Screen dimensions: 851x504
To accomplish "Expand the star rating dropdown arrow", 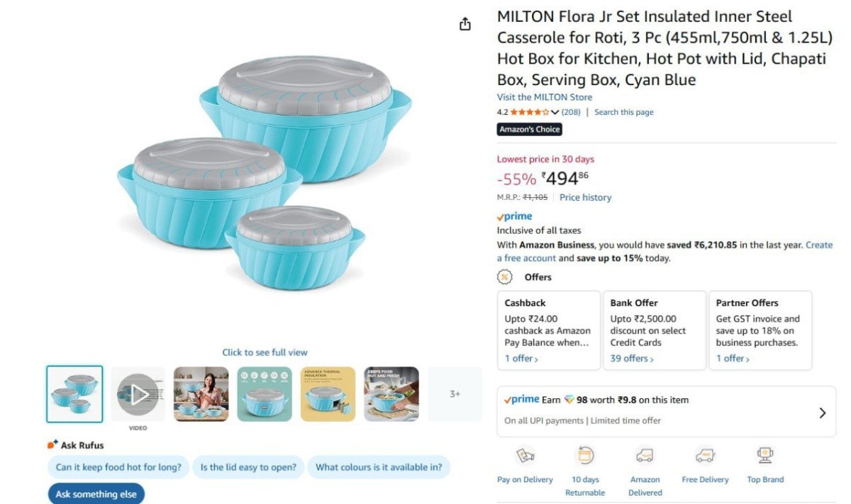I will (x=555, y=112).
